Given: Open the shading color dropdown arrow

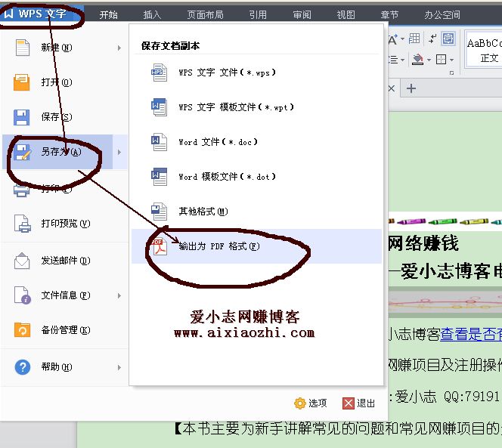Looking at the screenshot, I should [x=429, y=60].
